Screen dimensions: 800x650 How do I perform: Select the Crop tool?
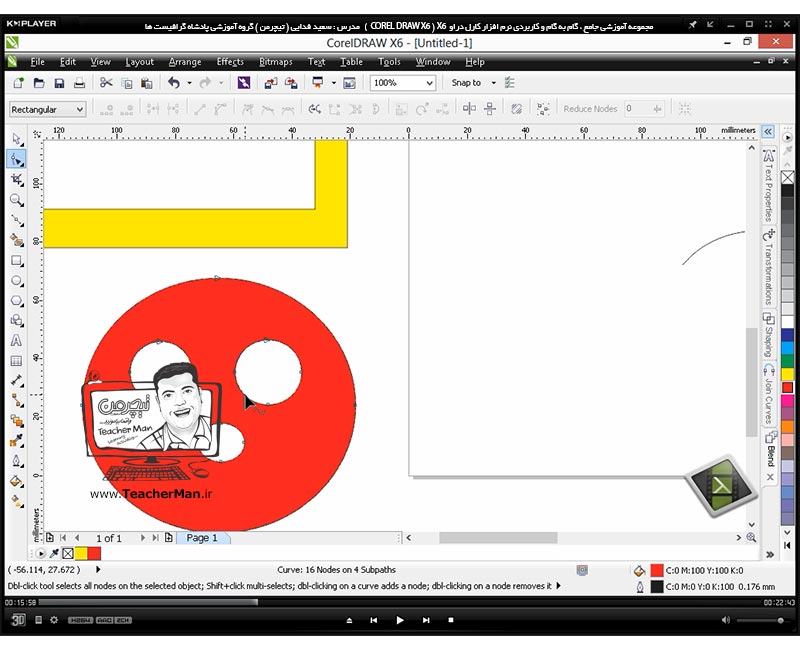coord(16,180)
